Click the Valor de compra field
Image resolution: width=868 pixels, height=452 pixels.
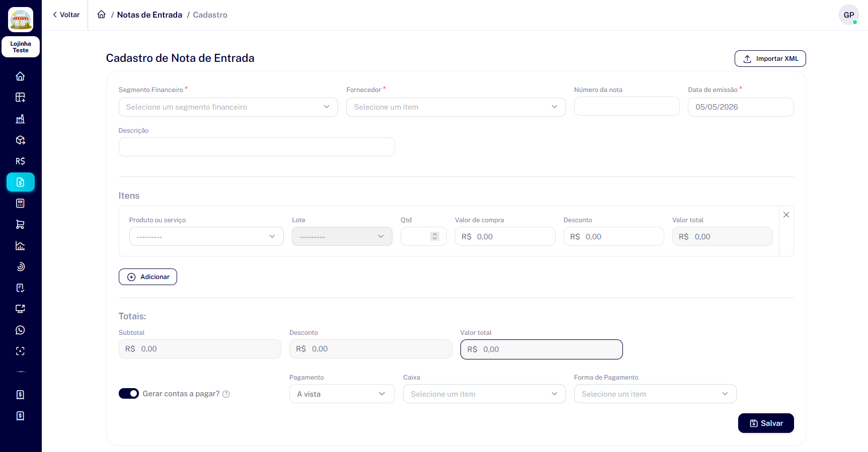pyautogui.click(x=505, y=236)
